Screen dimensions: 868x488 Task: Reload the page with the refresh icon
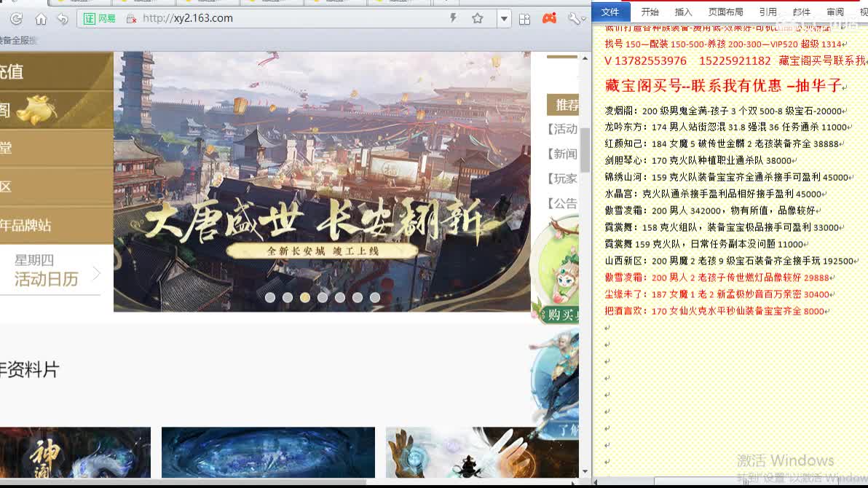click(16, 19)
